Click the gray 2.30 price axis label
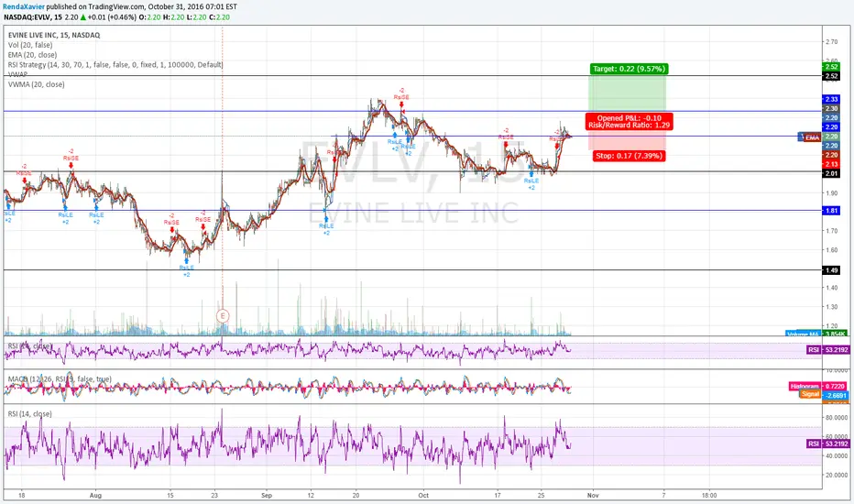This screenshot has width=854, height=504. click(x=831, y=108)
